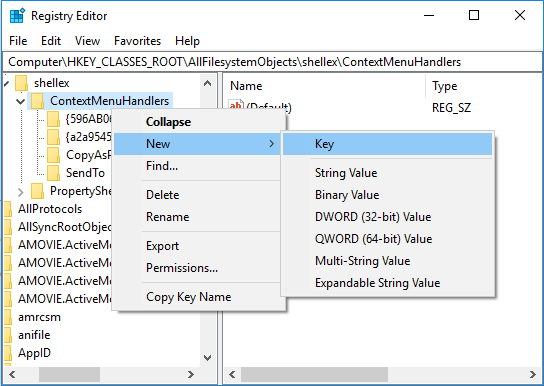Collapse the ContextMenuHandlers tree node chevron
The height and width of the screenshot is (386, 544).
tap(21, 101)
